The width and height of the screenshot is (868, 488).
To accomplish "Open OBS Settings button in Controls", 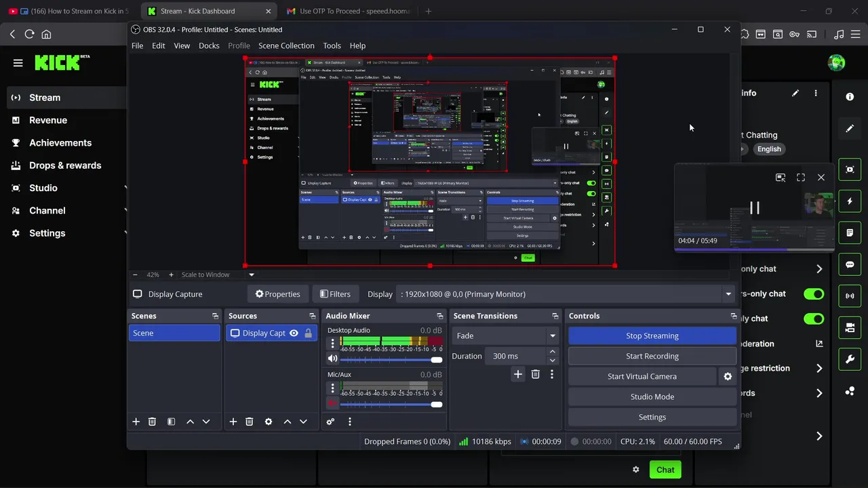I will coord(652,417).
